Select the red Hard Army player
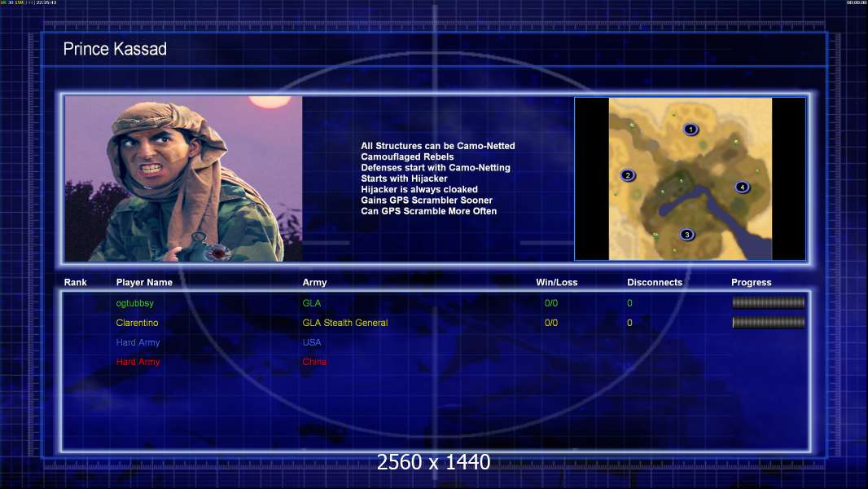Image resolution: width=868 pixels, height=489 pixels. click(x=138, y=362)
